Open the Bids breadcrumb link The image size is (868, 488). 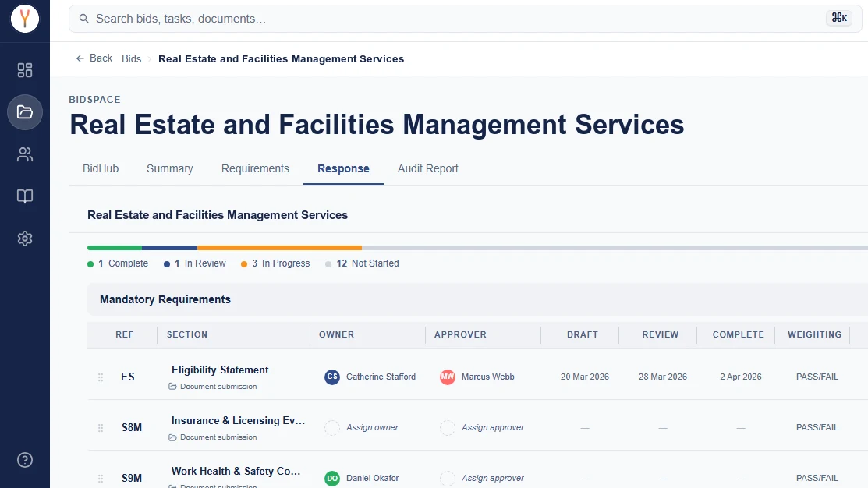point(131,58)
